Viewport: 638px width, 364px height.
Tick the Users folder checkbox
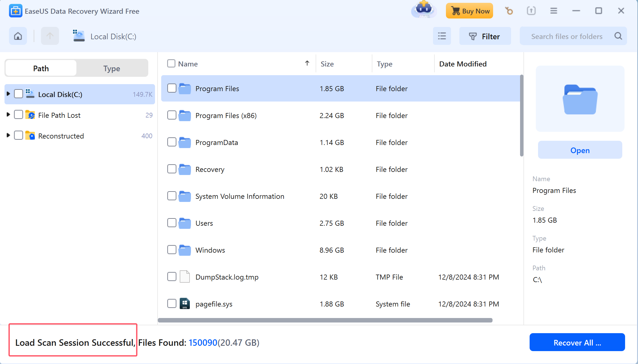point(172,223)
